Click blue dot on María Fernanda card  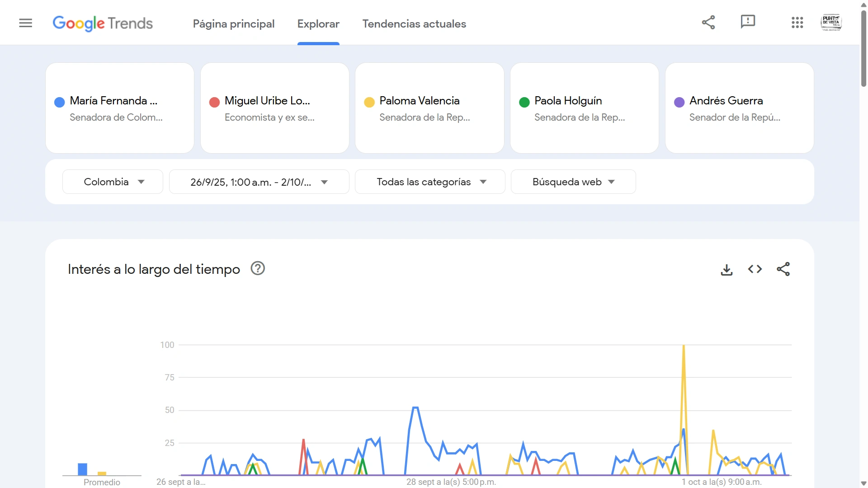coord(59,102)
